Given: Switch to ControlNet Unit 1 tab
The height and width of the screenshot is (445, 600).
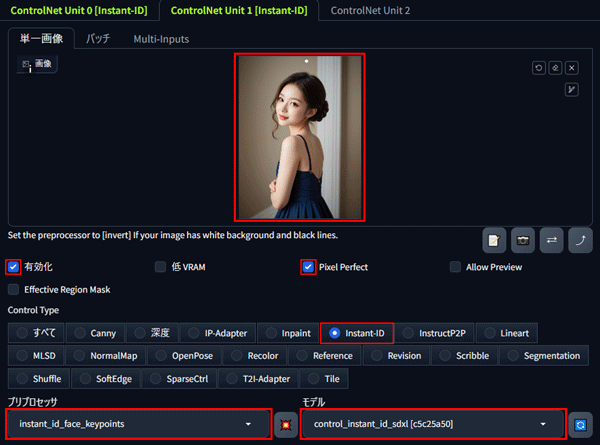Looking at the screenshot, I should coord(239,10).
